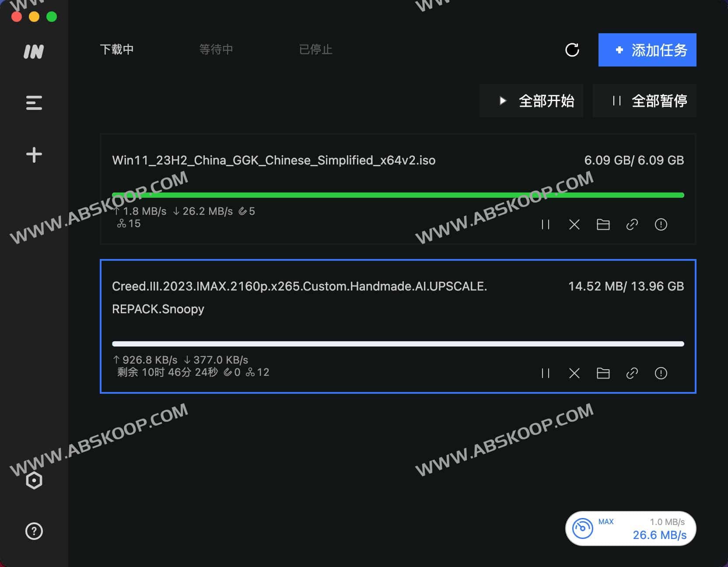
Task: Open the folder for Creed III download
Action: (603, 373)
